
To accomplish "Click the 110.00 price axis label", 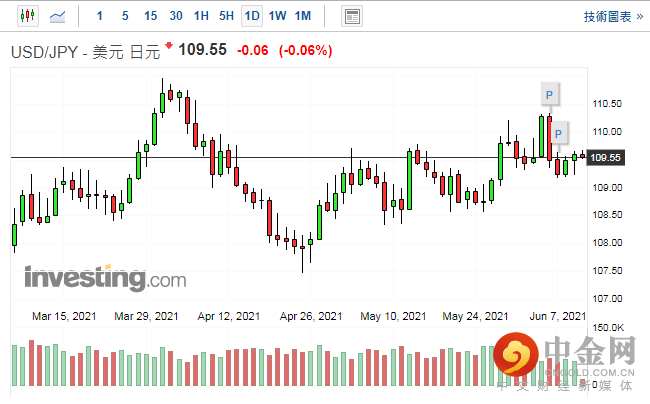I will click(607, 132).
